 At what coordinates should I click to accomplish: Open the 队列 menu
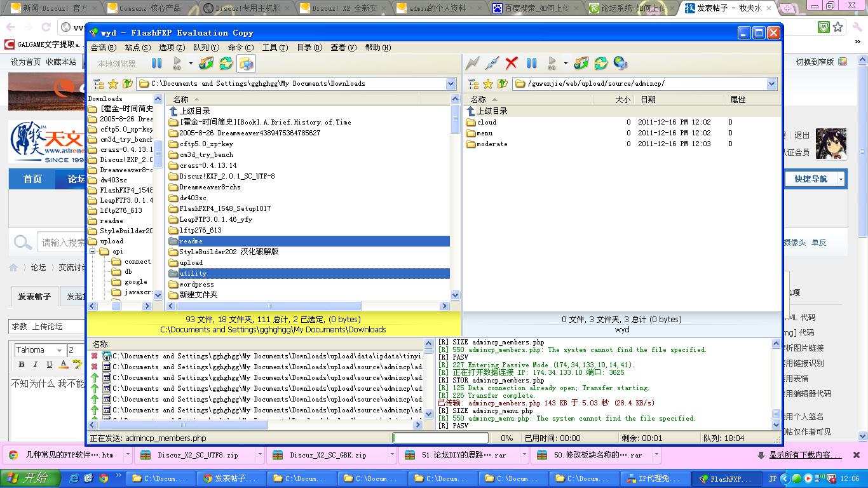pyautogui.click(x=206, y=48)
